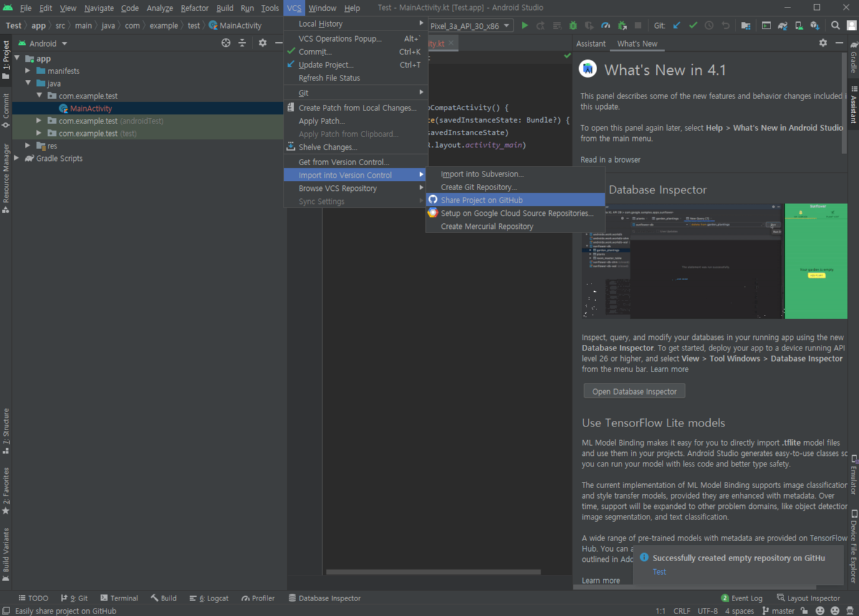Toggle the Resource Manager side panel
Image resolution: width=859 pixels, height=616 pixels.
pyautogui.click(x=6, y=179)
